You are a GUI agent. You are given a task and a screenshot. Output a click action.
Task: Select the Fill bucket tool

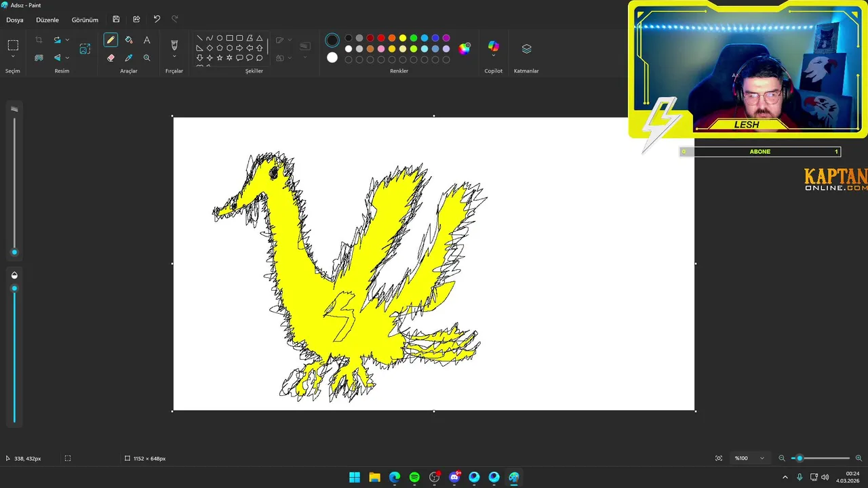(129, 40)
